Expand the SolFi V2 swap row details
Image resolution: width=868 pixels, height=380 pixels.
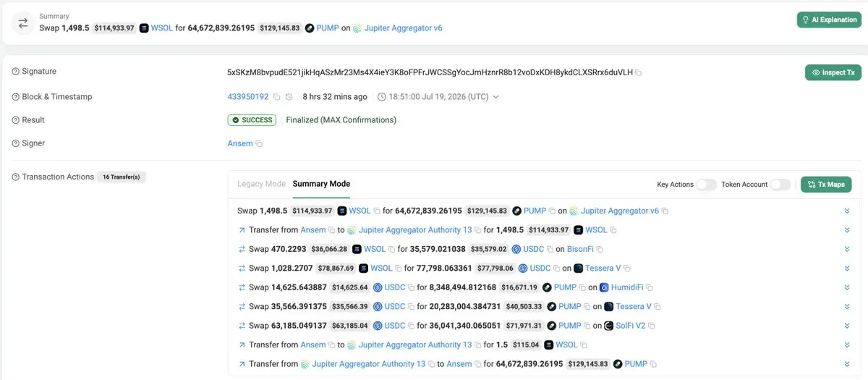click(847, 326)
